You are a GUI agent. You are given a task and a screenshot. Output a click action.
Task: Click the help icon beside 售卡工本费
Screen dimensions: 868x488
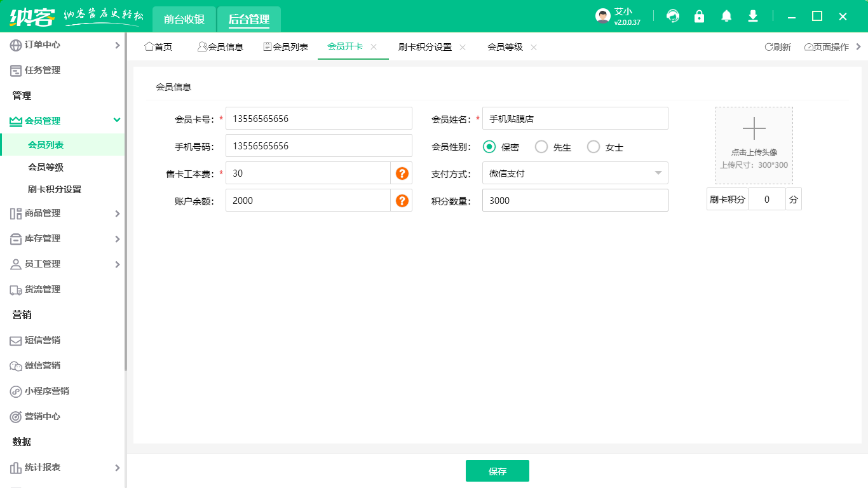tap(402, 173)
